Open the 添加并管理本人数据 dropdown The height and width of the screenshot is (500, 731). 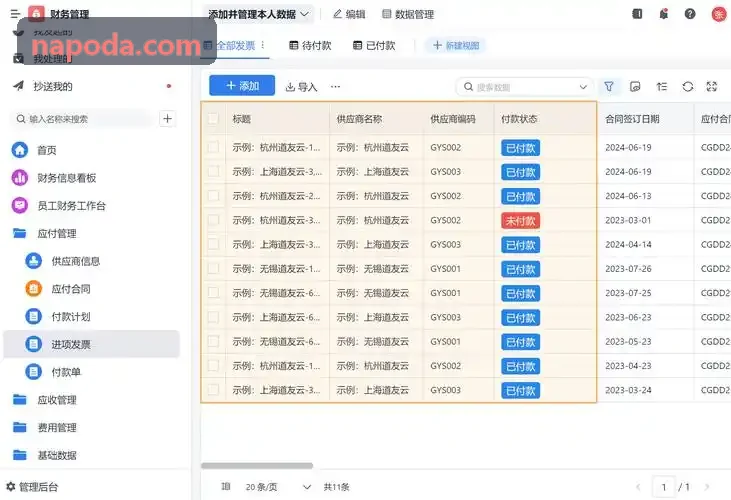[x=258, y=14]
